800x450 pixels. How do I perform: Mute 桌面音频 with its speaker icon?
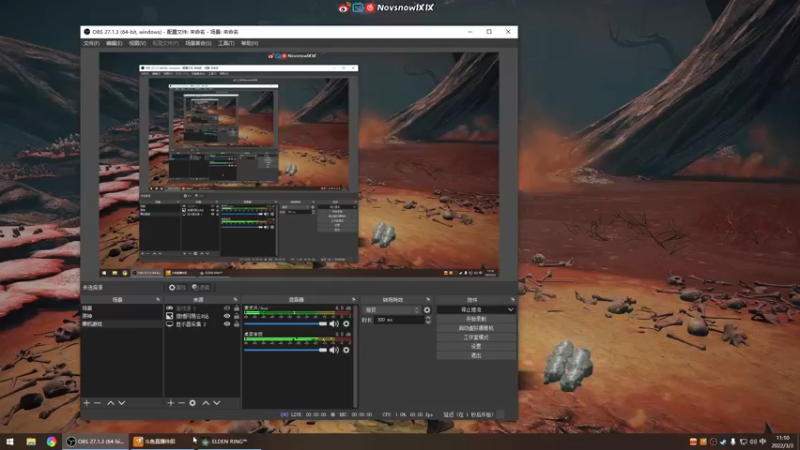coord(334,350)
